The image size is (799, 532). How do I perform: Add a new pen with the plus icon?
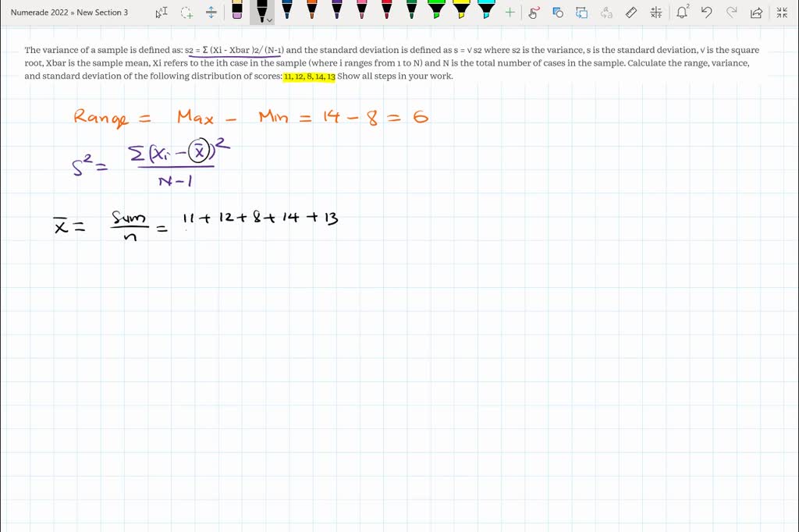[x=511, y=12]
